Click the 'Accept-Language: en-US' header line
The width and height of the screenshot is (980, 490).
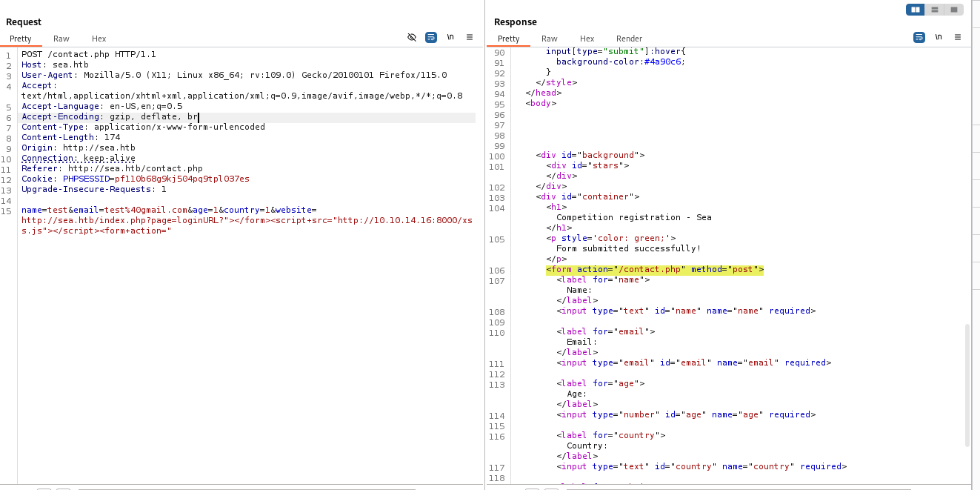point(101,106)
